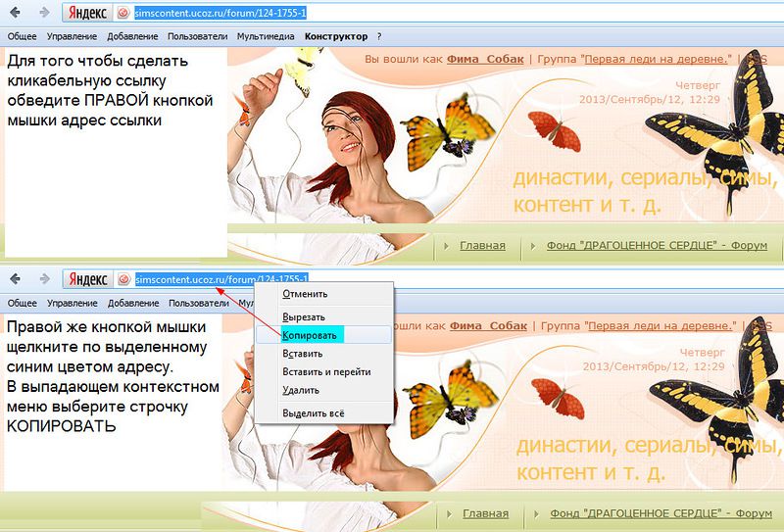
Task: Open the Фима_Собак profile link in the upper page
Action: [x=486, y=59]
